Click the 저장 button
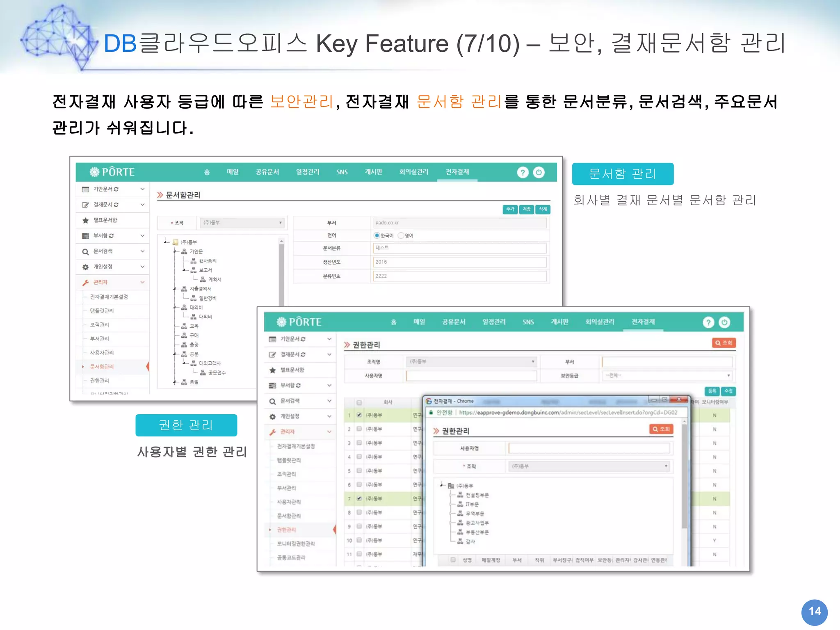The width and height of the screenshot is (840, 630). coord(527,209)
